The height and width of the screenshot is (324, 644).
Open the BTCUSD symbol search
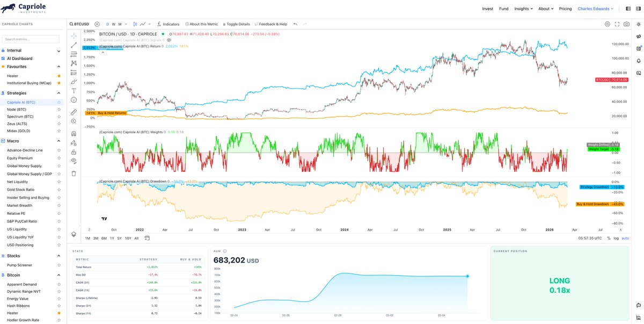point(79,24)
